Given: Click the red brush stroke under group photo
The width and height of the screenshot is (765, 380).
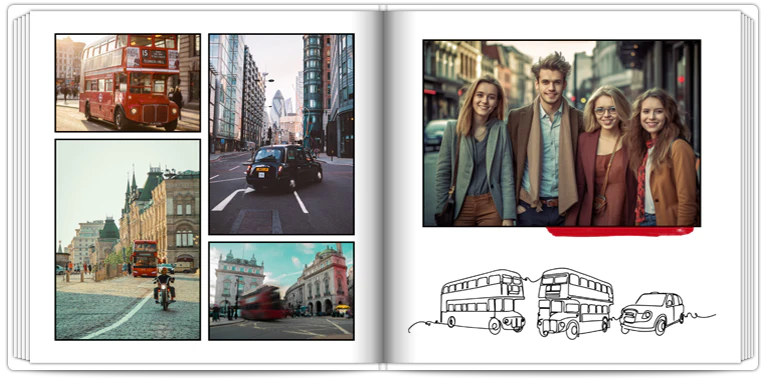Looking at the screenshot, I should click(620, 232).
